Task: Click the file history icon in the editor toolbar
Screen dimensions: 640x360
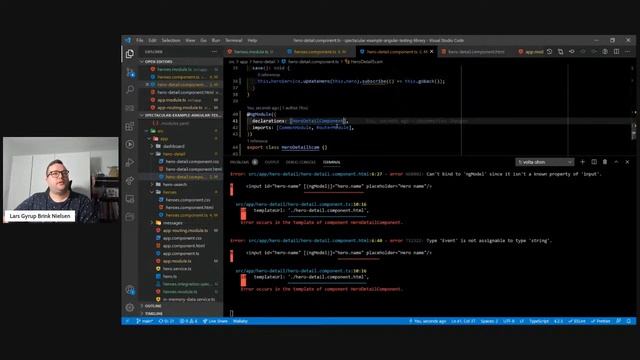Action: [549, 52]
